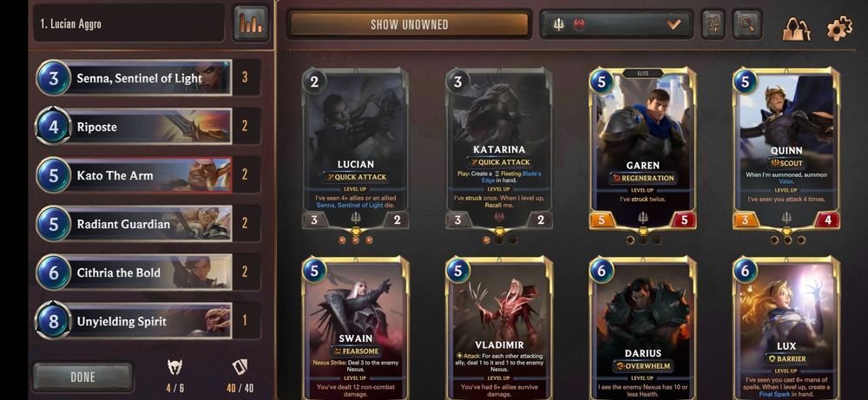This screenshot has width=868, height=400.
Task: Select Riposte in the deck list
Action: 148,127
